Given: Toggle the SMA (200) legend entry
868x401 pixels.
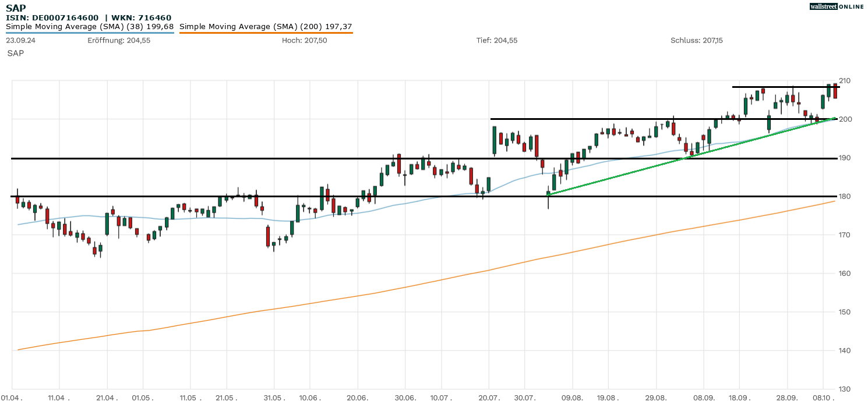Looking at the screenshot, I should 266,27.
